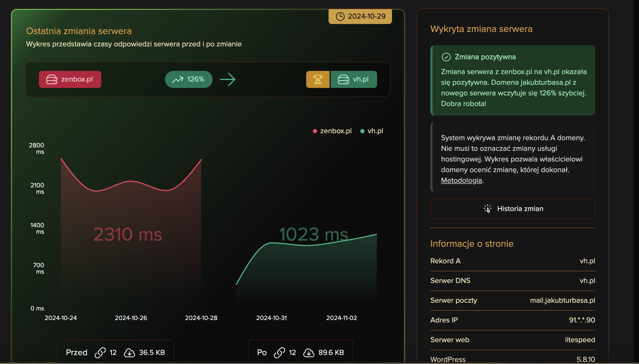
Task: Click the trending-up icon in 126% badge
Action: pos(178,80)
